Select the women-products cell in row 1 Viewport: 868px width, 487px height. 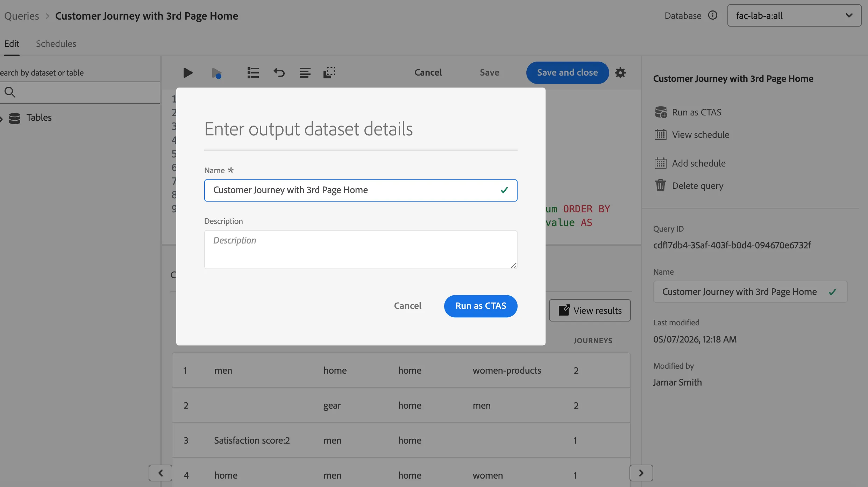[507, 370]
